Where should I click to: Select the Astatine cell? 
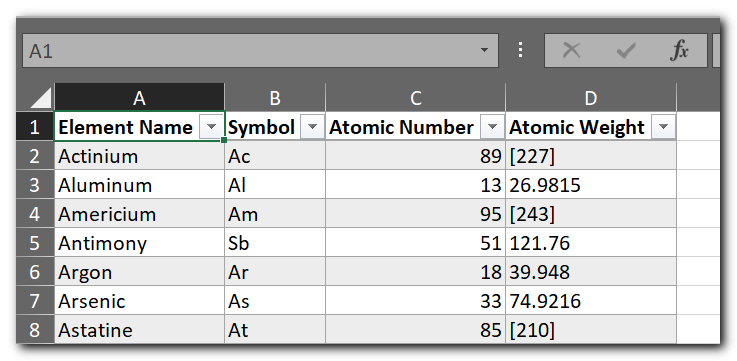140,330
